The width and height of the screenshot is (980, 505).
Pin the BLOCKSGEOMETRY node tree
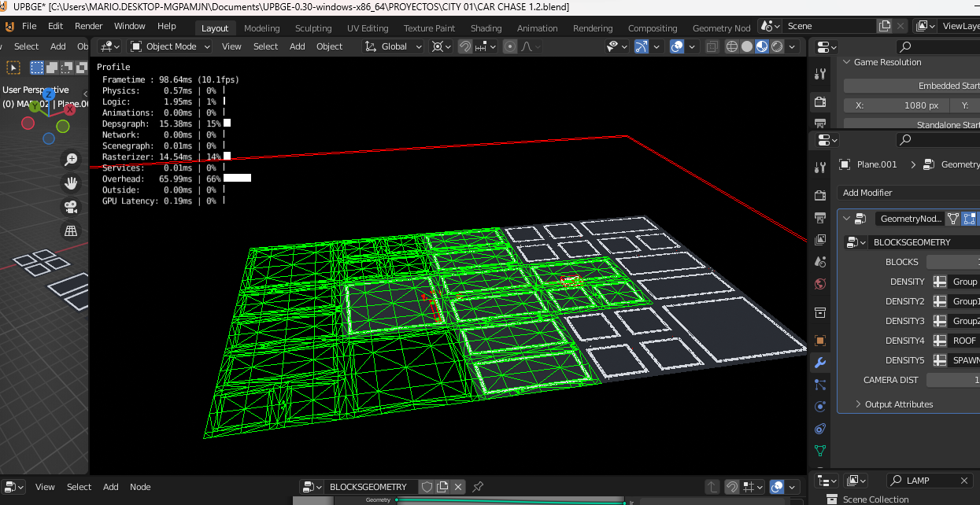tap(478, 487)
